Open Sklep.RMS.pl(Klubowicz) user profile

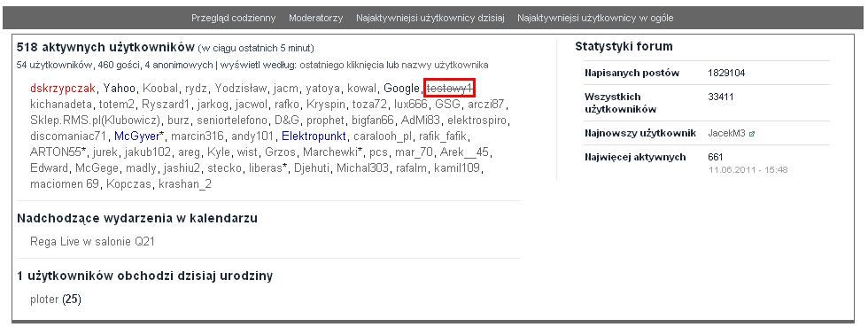click(x=96, y=120)
